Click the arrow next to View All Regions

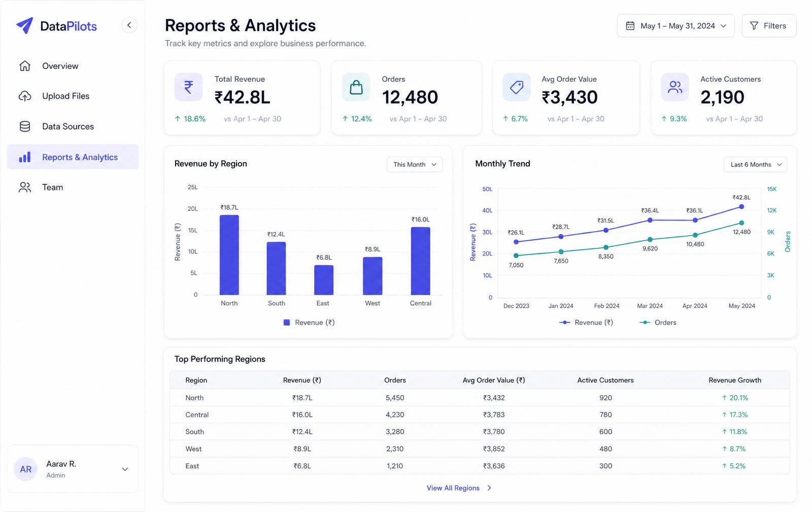[489, 488]
